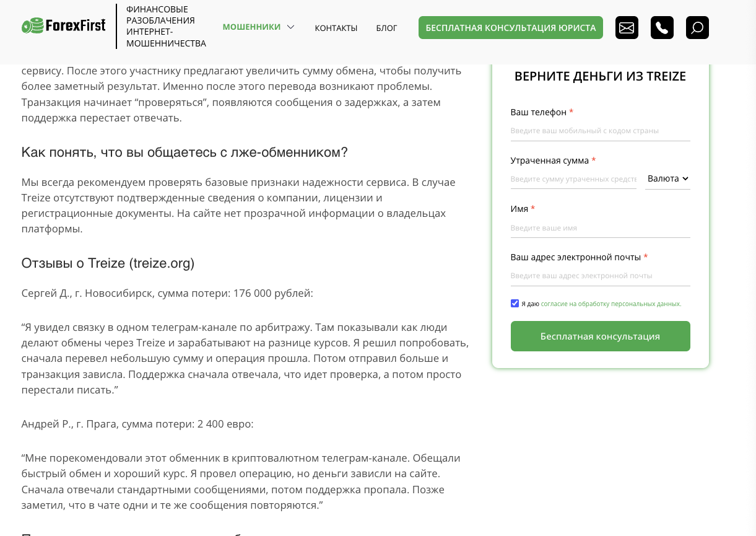Open the Мошенники menu item

pyautogui.click(x=251, y=27)
